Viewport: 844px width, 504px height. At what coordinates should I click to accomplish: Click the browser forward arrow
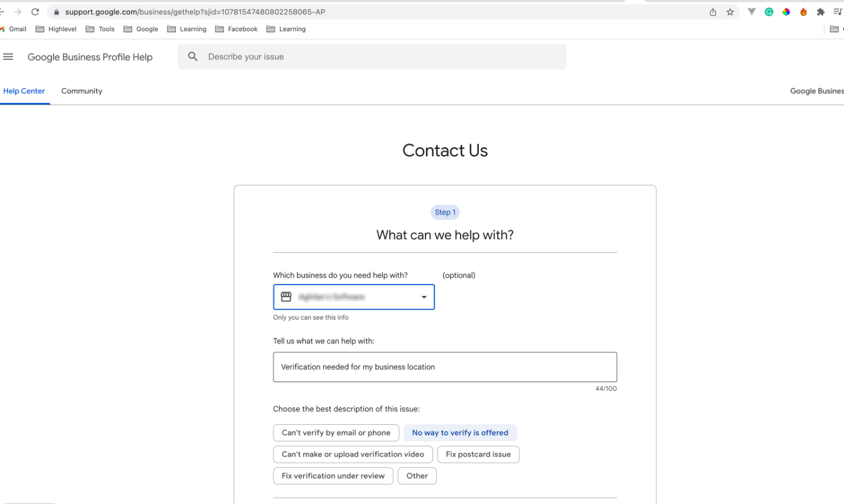click(x=18, y=11)
